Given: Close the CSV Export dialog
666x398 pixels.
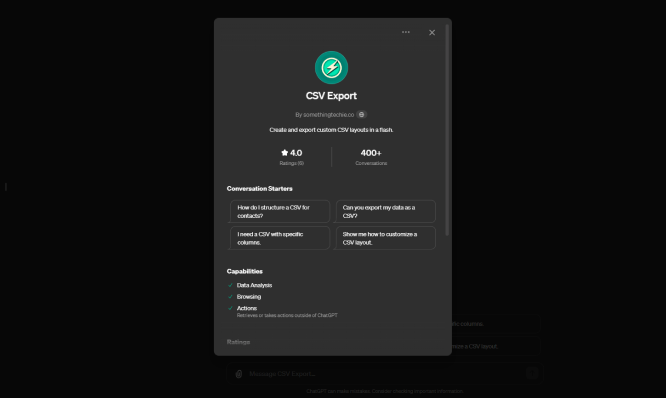Looking at the screenshot, I should click(432, 33).
